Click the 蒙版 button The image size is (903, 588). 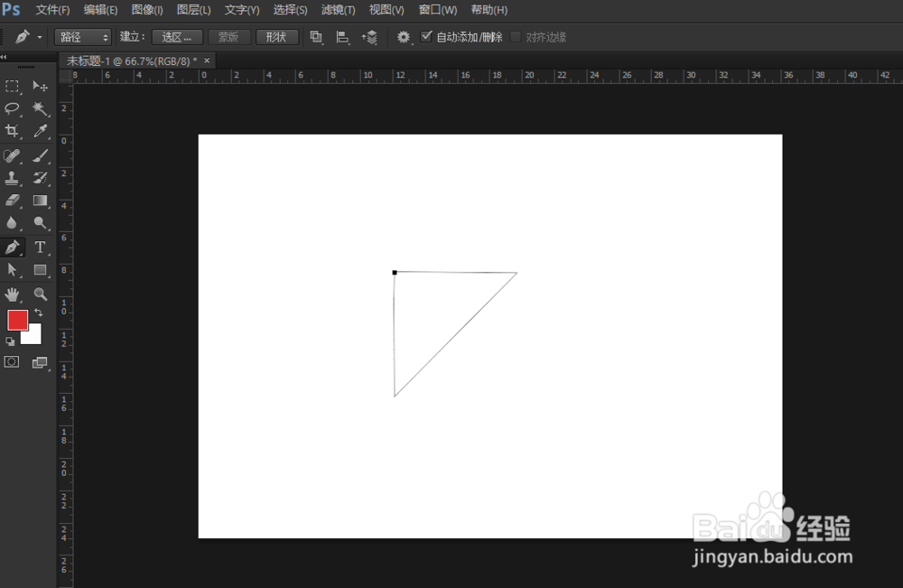click(228, 37)
